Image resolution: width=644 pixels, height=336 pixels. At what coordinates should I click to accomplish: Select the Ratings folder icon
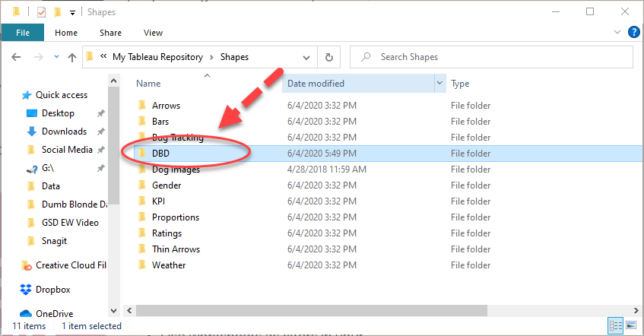pyautogui.click(x=142, y=233)
